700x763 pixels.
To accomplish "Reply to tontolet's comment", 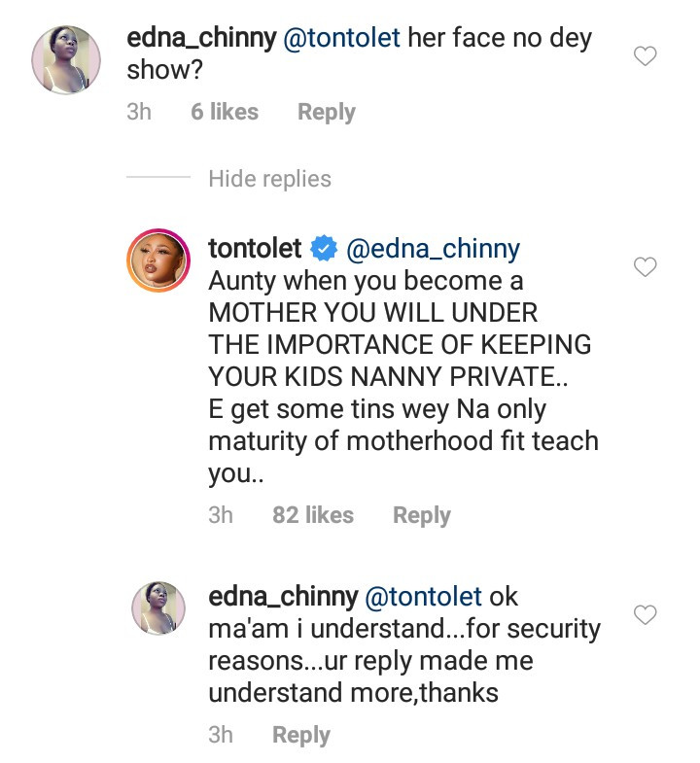I will click(421, 515).
